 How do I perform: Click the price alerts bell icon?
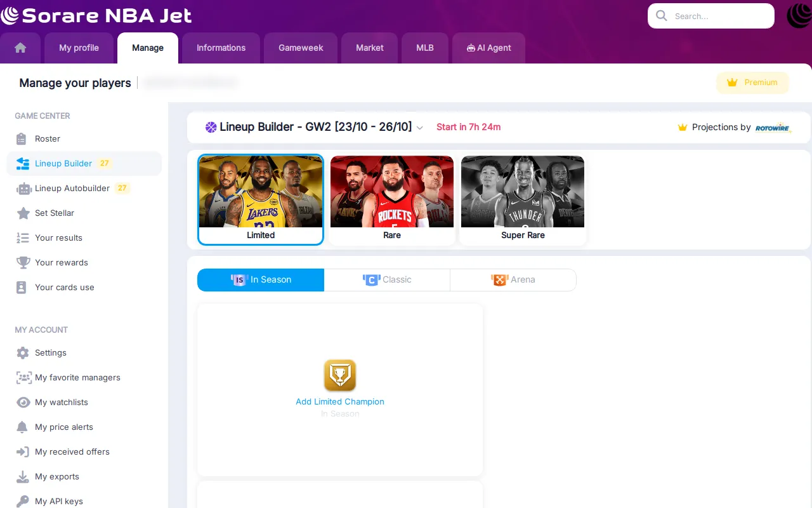pyautogui.click(x=22, y=427)
